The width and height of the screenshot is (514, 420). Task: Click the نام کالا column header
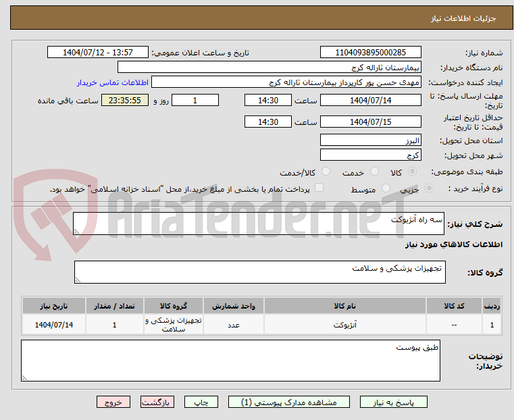(x=345, y=306)
